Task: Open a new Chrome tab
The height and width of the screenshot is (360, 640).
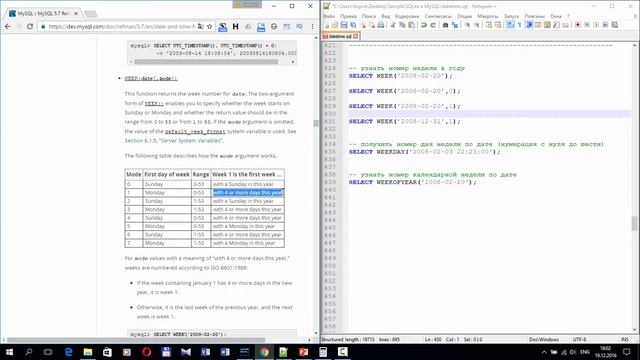Action: point(91,14)
